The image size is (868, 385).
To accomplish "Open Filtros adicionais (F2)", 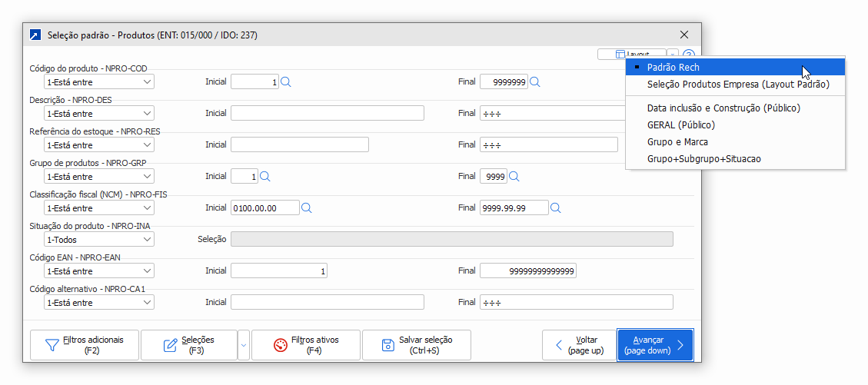I will click(x=85, y=345).
